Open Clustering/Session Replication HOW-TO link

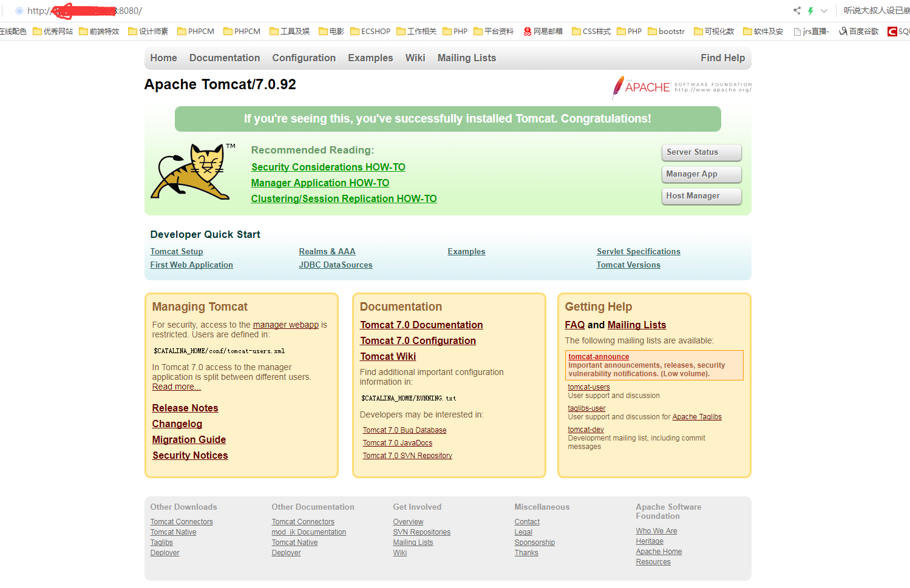click(344, 199)
